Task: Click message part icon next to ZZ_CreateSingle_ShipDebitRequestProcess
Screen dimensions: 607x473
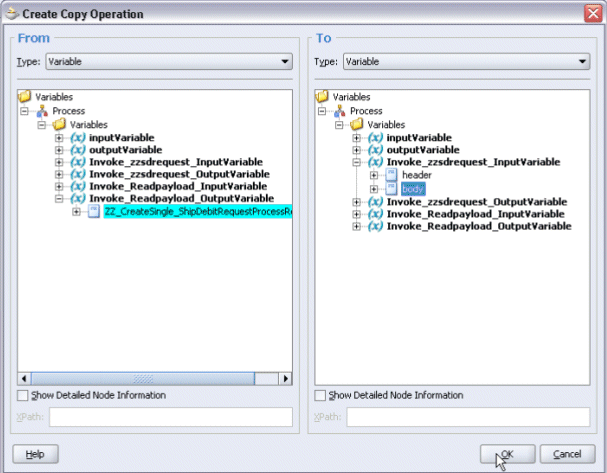Action: [x=94, y=211]
